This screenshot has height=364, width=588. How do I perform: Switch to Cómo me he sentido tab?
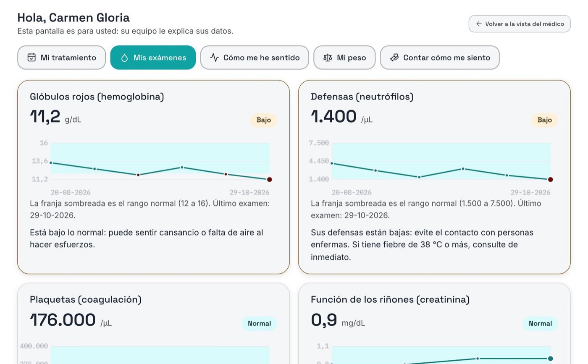click(x=255, y=58)
